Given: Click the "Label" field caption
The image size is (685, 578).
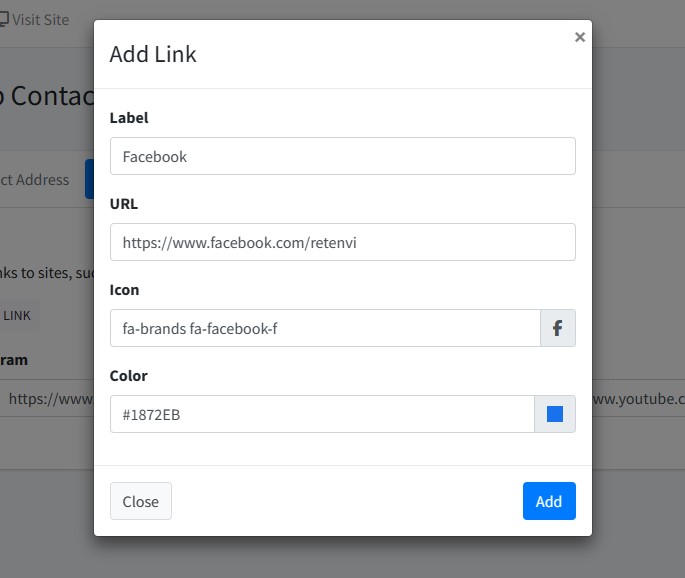Looking at the screenshot, I should coord(128,118).
